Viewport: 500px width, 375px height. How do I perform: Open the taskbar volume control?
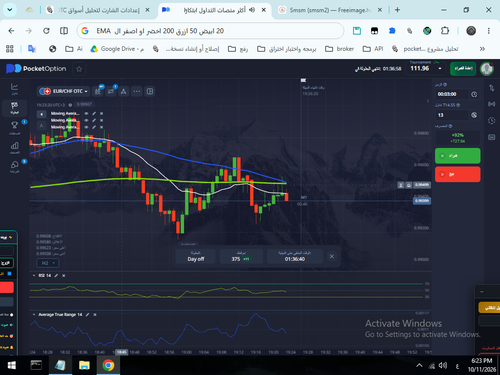(443, 366)
